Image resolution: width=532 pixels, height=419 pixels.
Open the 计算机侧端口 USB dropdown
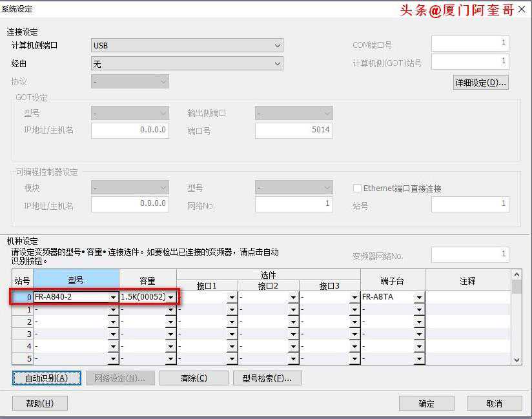pos(278,46)
